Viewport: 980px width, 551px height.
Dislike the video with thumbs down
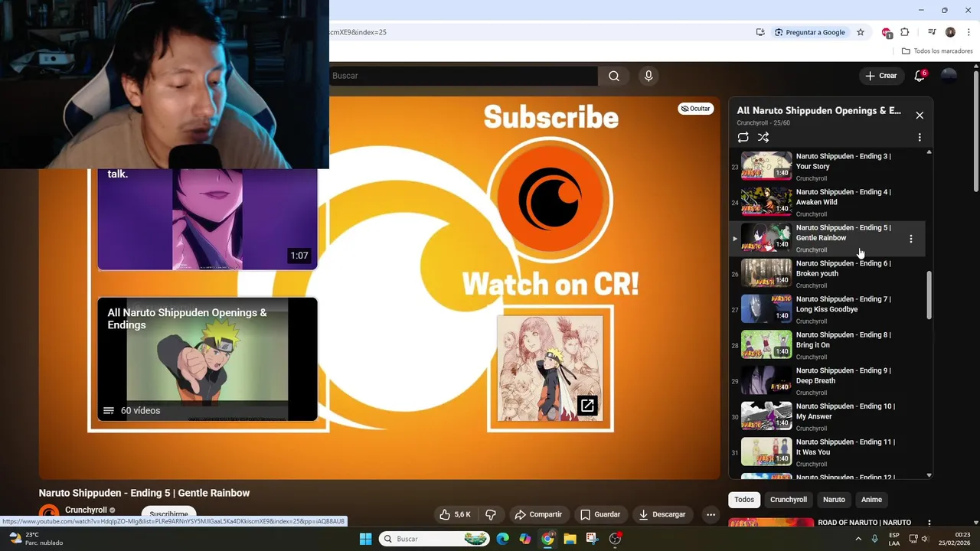tap(491, 514)
